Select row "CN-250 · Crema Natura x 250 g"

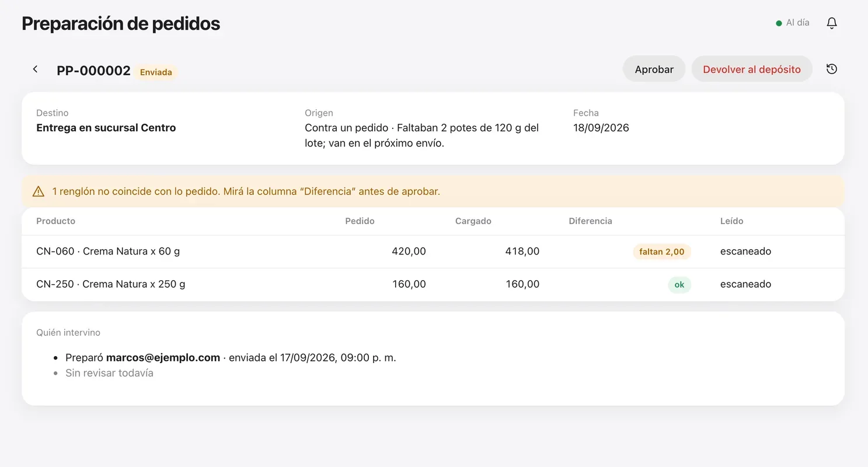tap(433, 284)
